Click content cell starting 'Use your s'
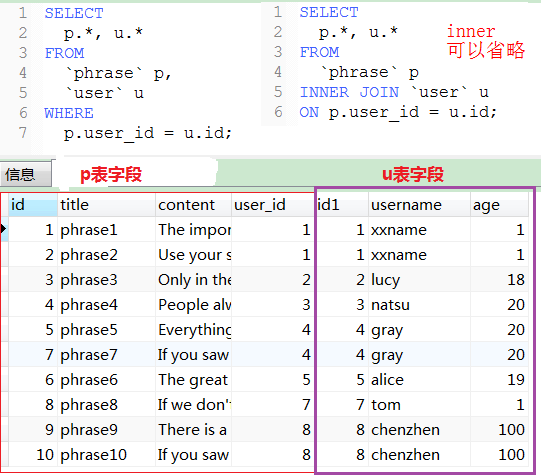The image size is (541, 476). coord(193,255)
